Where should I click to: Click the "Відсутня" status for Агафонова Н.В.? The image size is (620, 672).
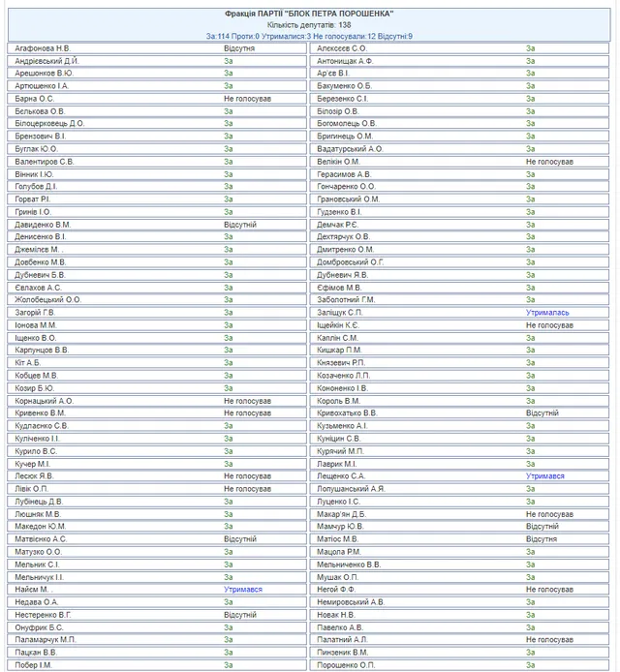[x=239, y=48]
